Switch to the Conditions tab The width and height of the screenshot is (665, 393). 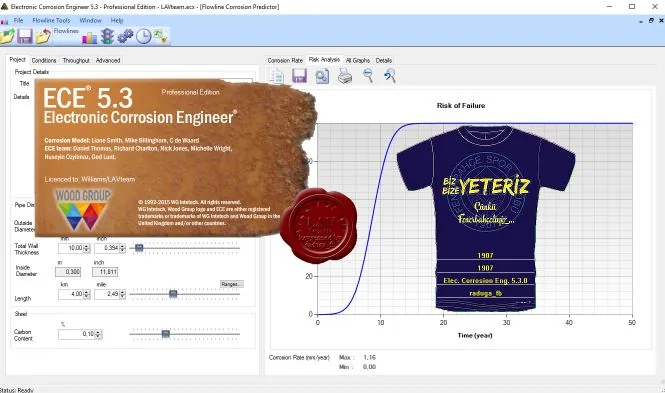pos(44,61)
